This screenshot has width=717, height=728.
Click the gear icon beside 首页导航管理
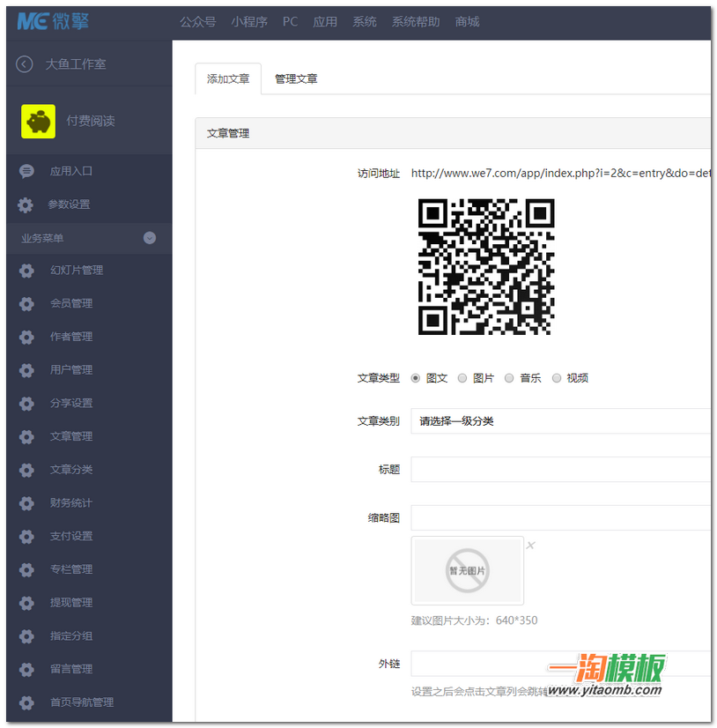pyautogui.click(x=26, y=703)
